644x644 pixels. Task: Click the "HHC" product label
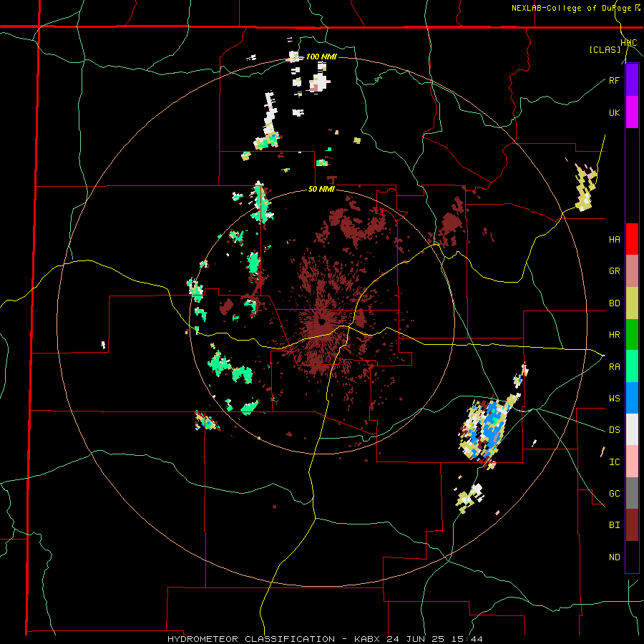(x=629, y=43)
